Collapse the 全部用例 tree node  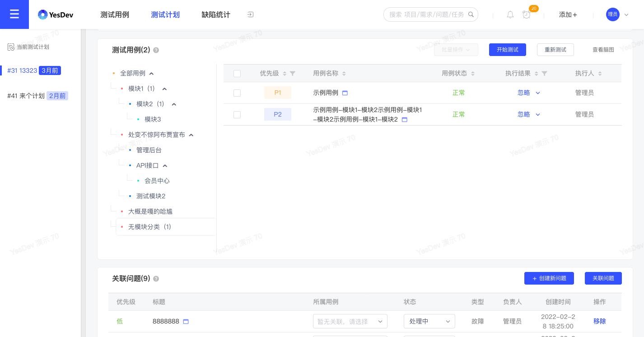[x=151, y=73]
